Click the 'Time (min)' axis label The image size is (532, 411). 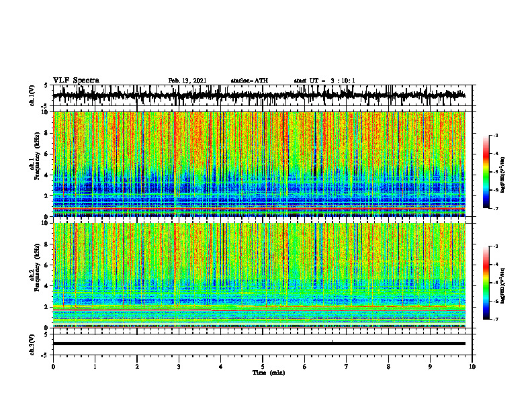click(269, 373)
